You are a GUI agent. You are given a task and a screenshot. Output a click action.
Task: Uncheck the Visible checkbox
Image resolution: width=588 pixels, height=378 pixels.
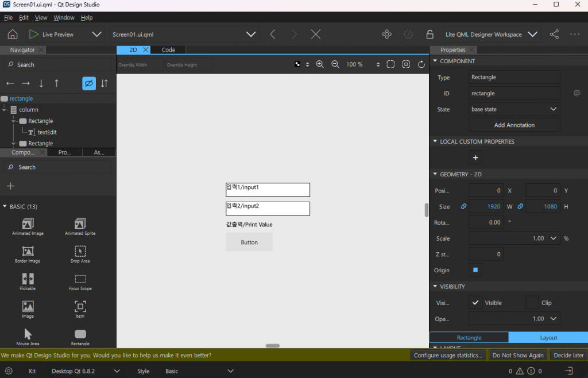tap(475, 303)
